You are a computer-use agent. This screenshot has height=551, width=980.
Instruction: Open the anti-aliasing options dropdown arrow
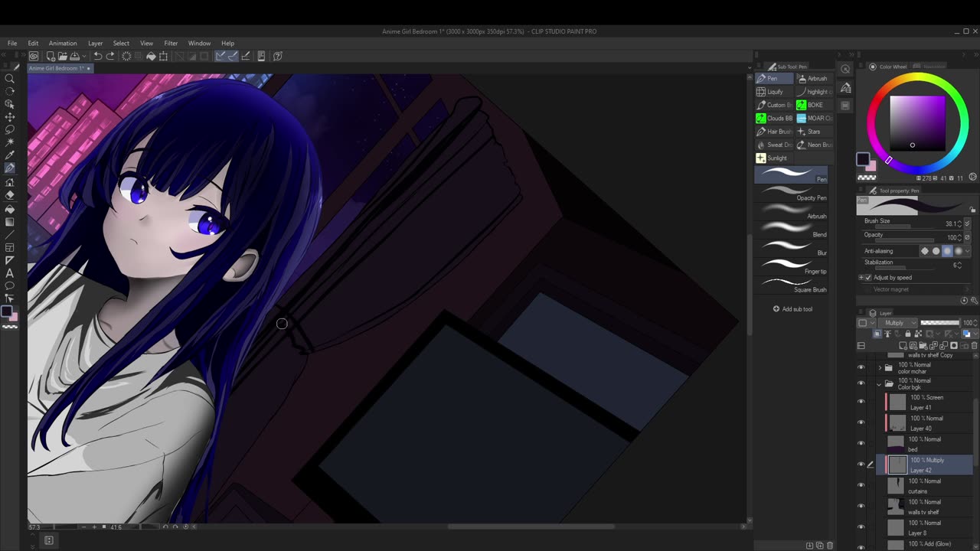click(x=969, y=251)
